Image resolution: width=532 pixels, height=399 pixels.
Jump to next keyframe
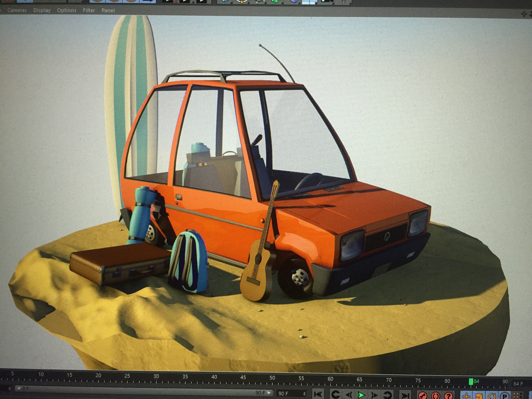coord(387,395)
